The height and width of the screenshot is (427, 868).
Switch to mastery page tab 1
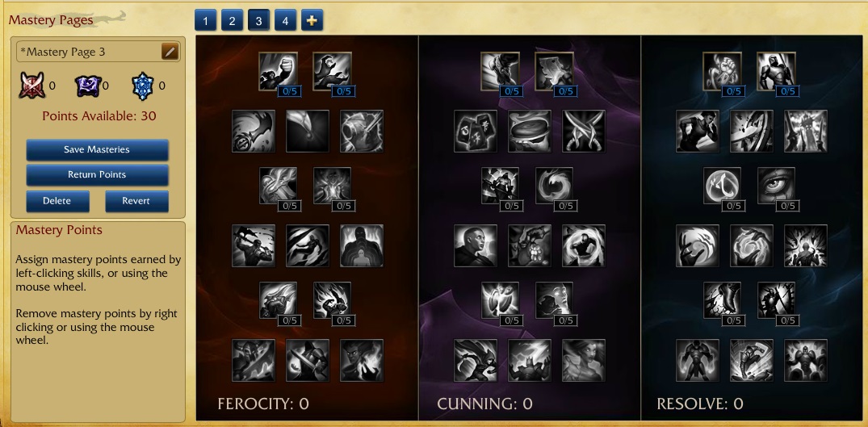[x=205, y=20]
